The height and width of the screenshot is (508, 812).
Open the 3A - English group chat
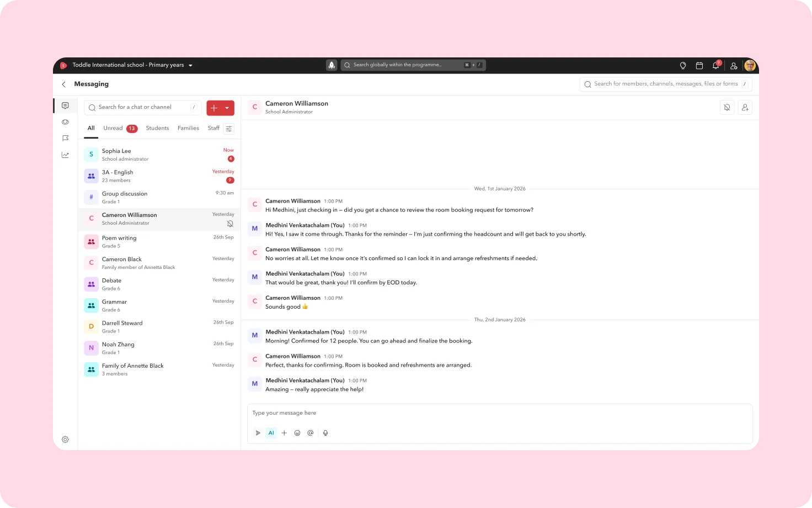pyautogui.click(x=159, y=176)
